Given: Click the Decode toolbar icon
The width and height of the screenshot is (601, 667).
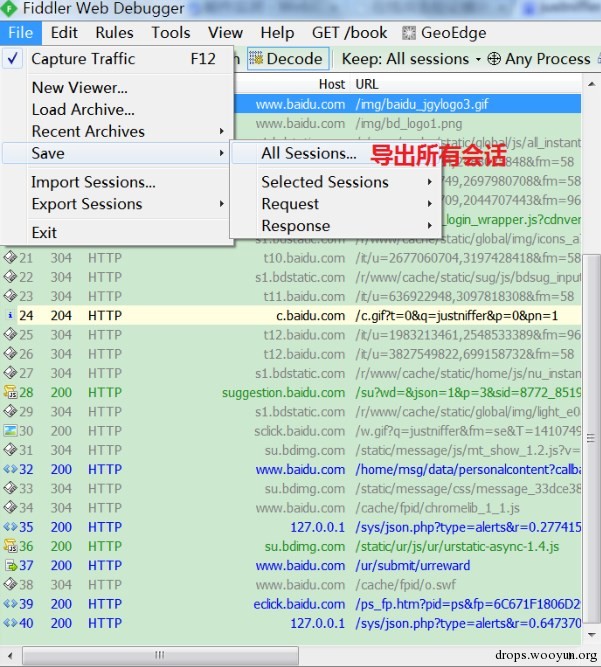Looking at the screenshot, I should click(256, 58).
